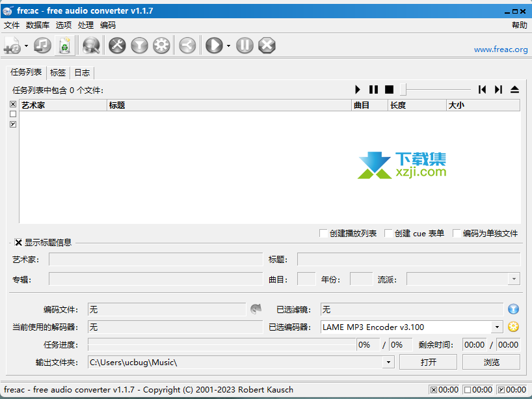Image resolution: width=532 pixels, height=399 pixels.
Task: Enable 创建 cue 表单 checkbox
Action: (388, 233)
